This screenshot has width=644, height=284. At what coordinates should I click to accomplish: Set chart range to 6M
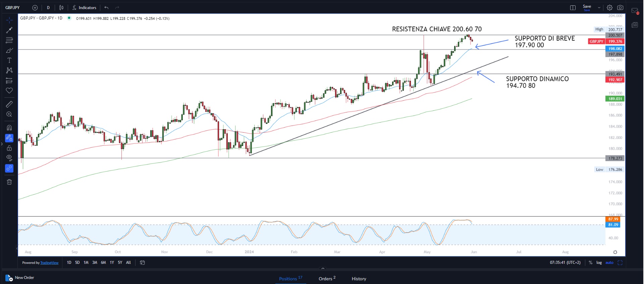[x=103, y=263]
